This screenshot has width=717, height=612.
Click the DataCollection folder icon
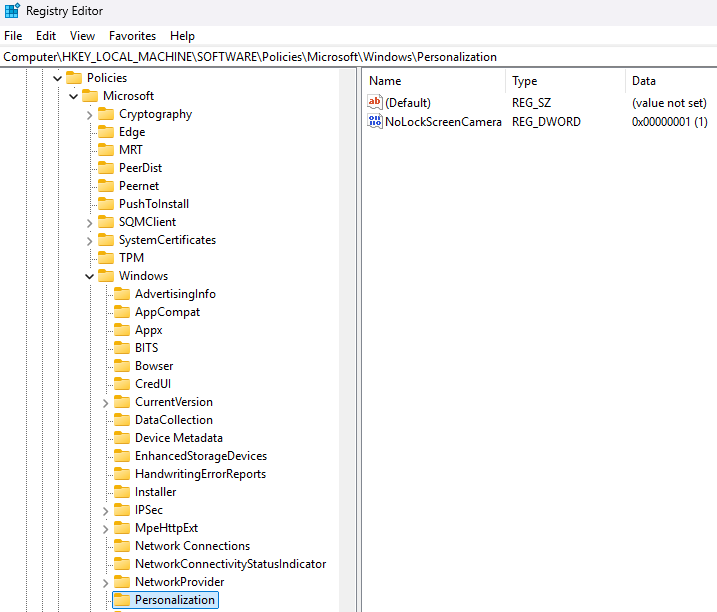pos(122,419)
